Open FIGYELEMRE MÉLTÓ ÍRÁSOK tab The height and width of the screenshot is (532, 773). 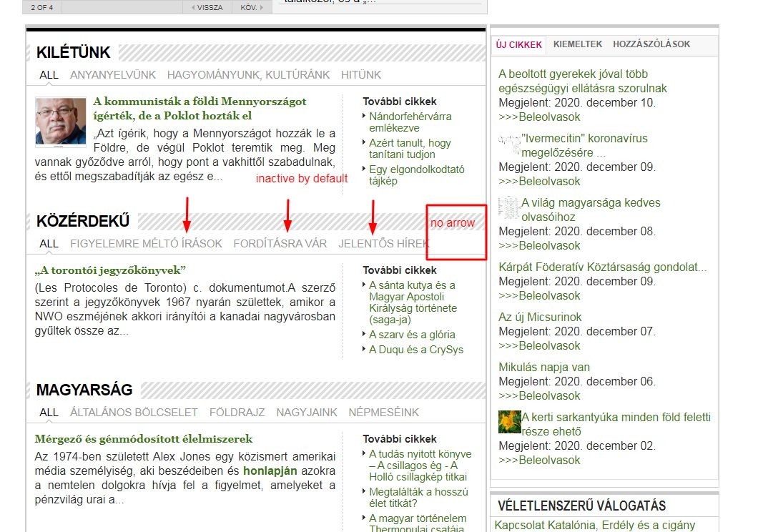pyautogui.click(x=146, y=244)
